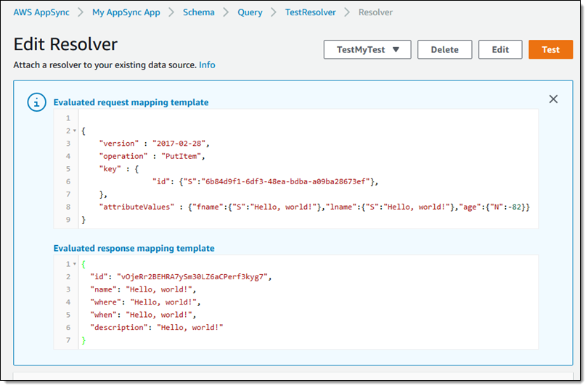Screen dimensions: 588x388
Task: Click the info circle icon
Action: pos(37,102)
